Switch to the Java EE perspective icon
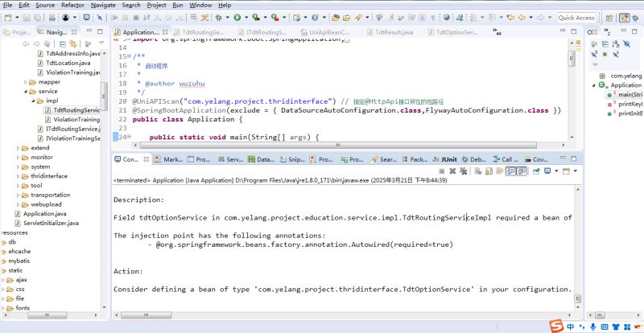The image size is (644, 333). coord(625,18)
